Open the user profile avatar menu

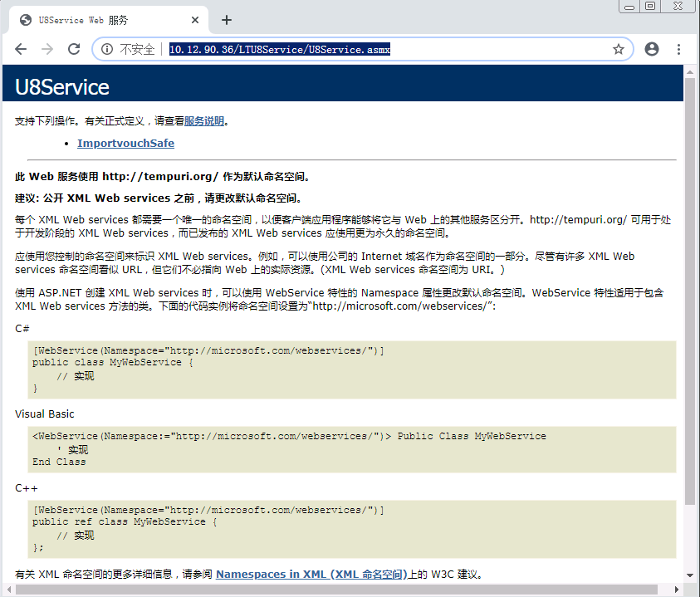pos(652,49)
